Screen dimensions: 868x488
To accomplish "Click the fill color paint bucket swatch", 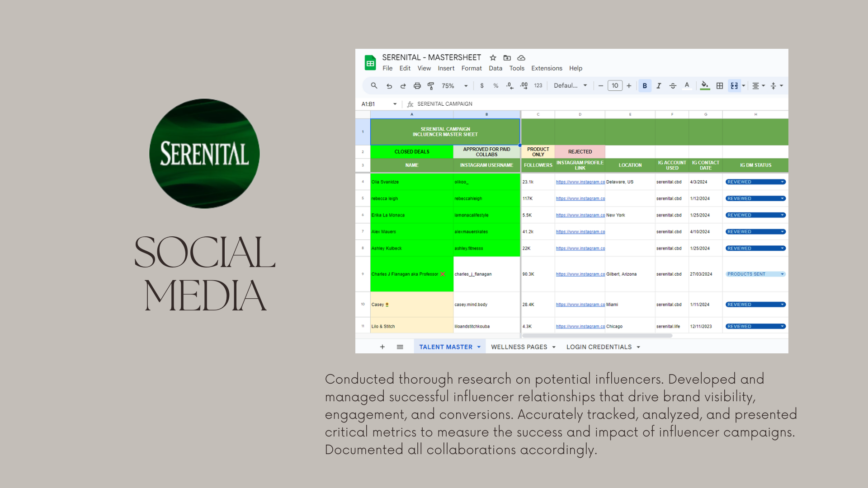I will [x=704, y=86].
